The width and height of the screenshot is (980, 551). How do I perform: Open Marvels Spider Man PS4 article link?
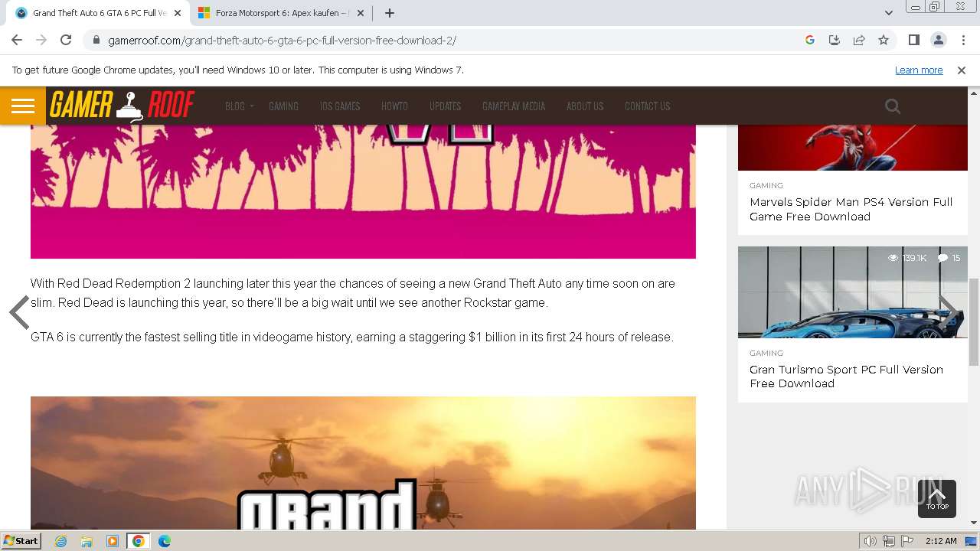851,209
